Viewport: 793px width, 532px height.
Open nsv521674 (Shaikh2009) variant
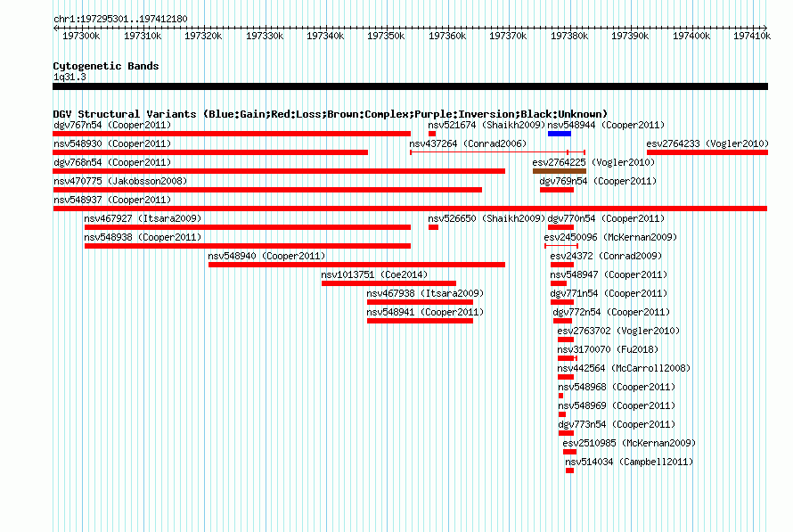[x=486, y=125]
